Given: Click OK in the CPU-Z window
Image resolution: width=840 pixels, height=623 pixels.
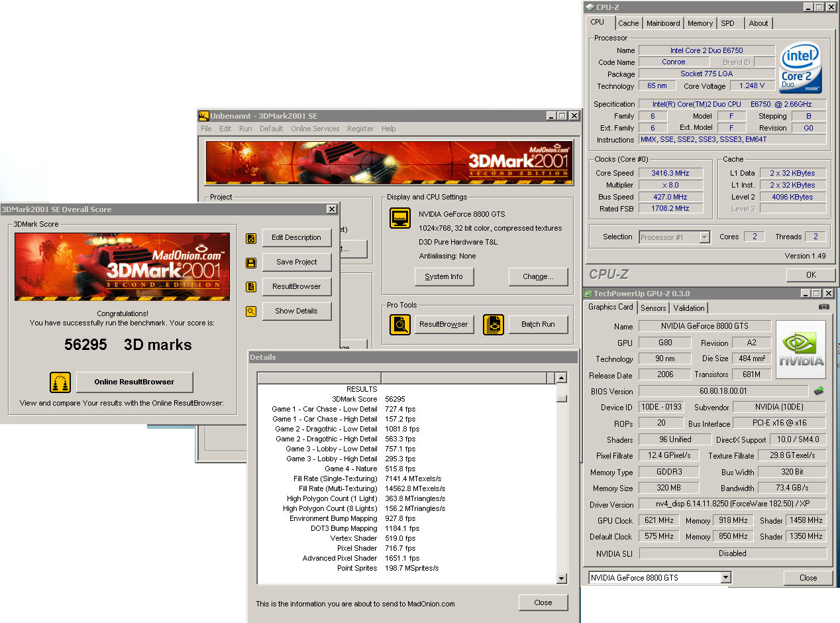Looking at the screenshot, I should point(811,275).
